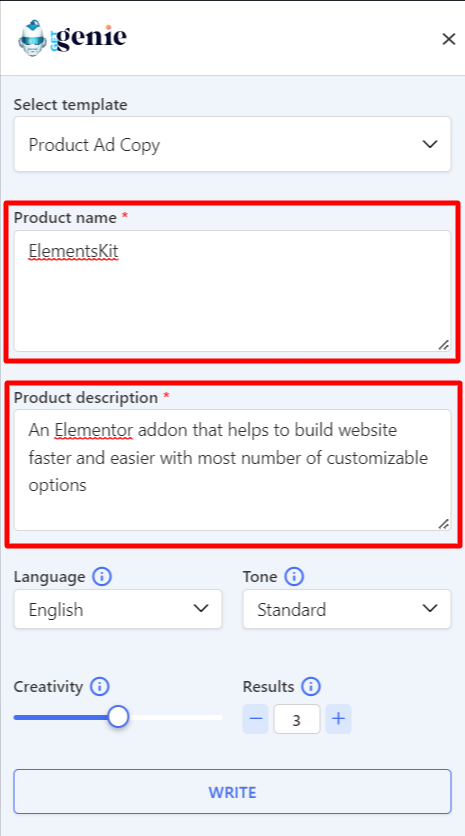Click into the Product name text field

coord(232,291)
